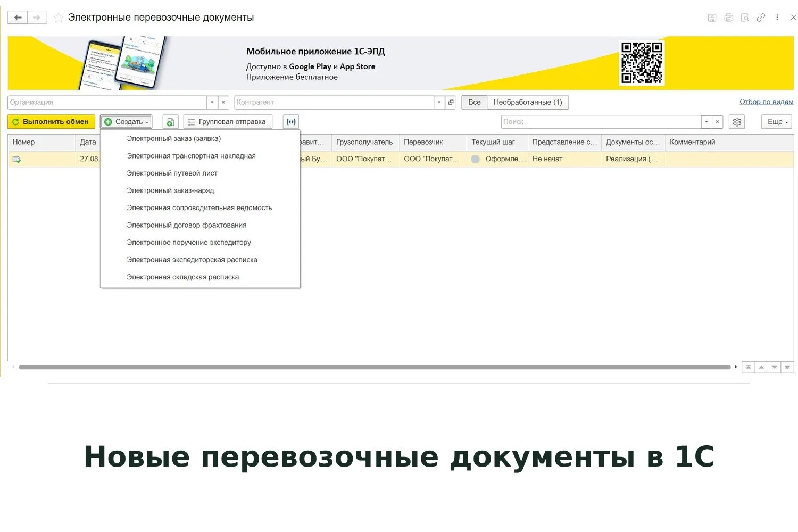This screenshot has width=798, height=532.
Task: Open print preview icon with magnifier
Action: [x=745, y=18]
